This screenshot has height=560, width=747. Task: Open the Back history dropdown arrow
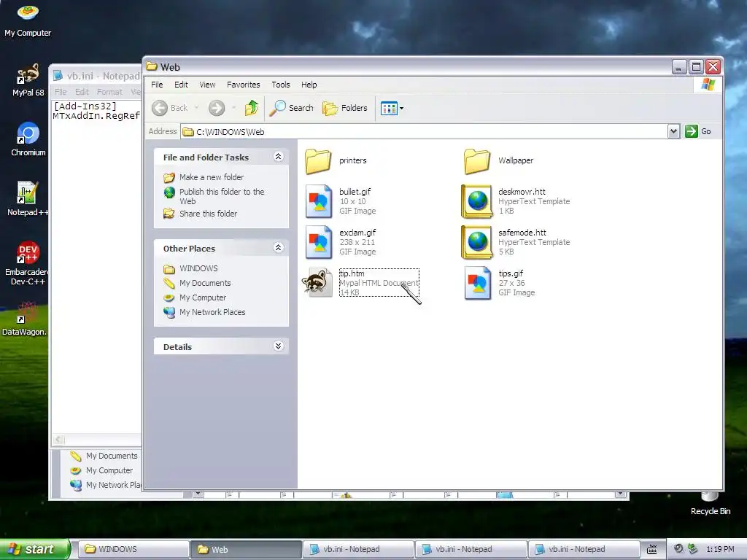tap(196, 108)
